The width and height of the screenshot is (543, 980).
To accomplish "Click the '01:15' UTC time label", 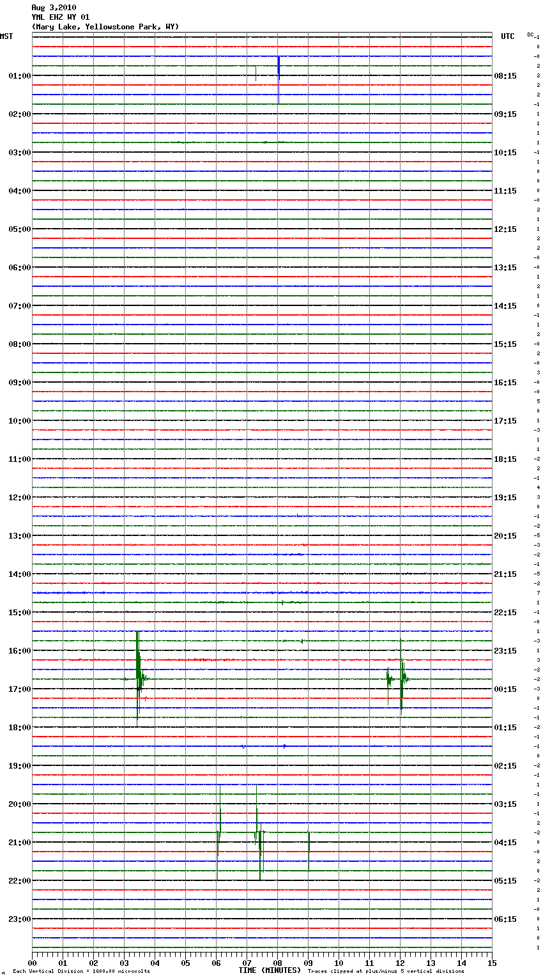I will 505,728.
